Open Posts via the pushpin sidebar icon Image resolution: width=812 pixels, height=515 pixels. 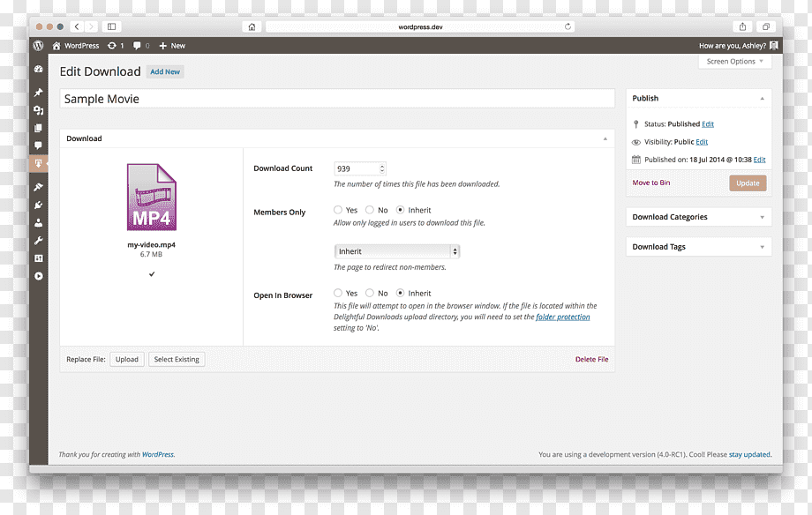tap(38, 92)
